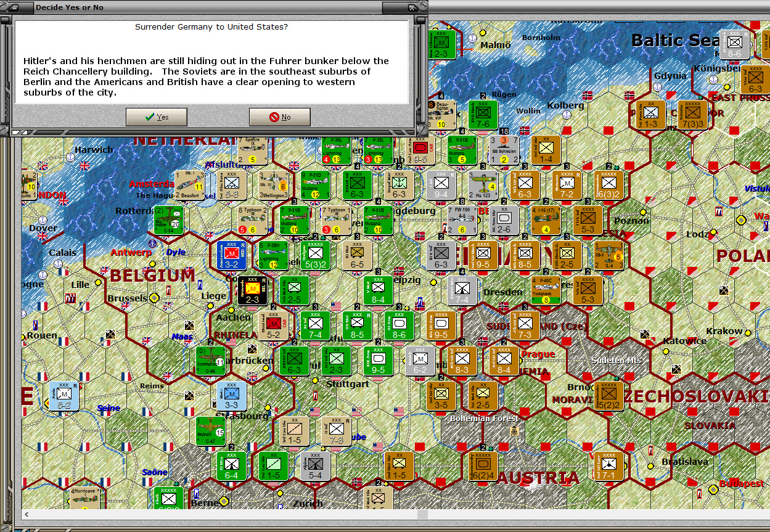Select the green V Mtd 8-4 unit

[x=378, y=290]
